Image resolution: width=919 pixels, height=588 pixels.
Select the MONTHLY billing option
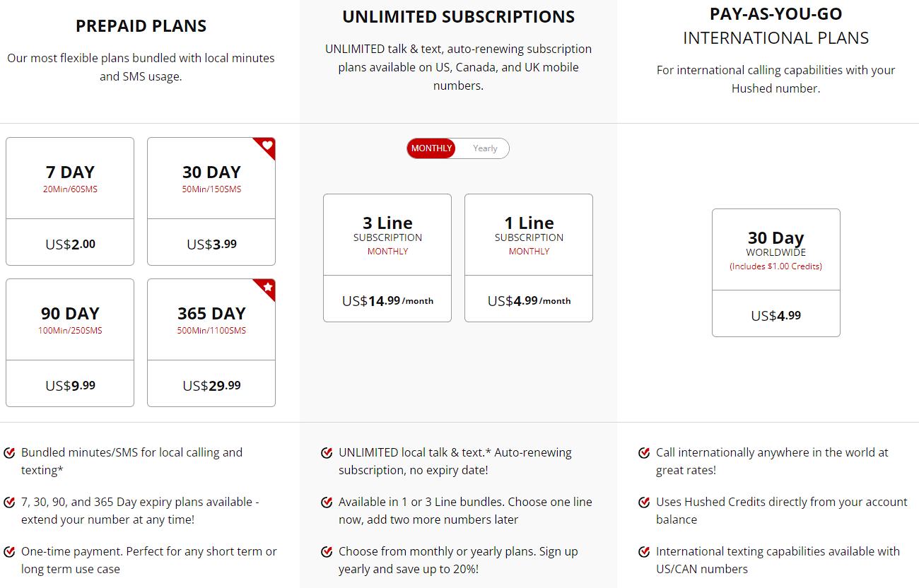[431, 148]
